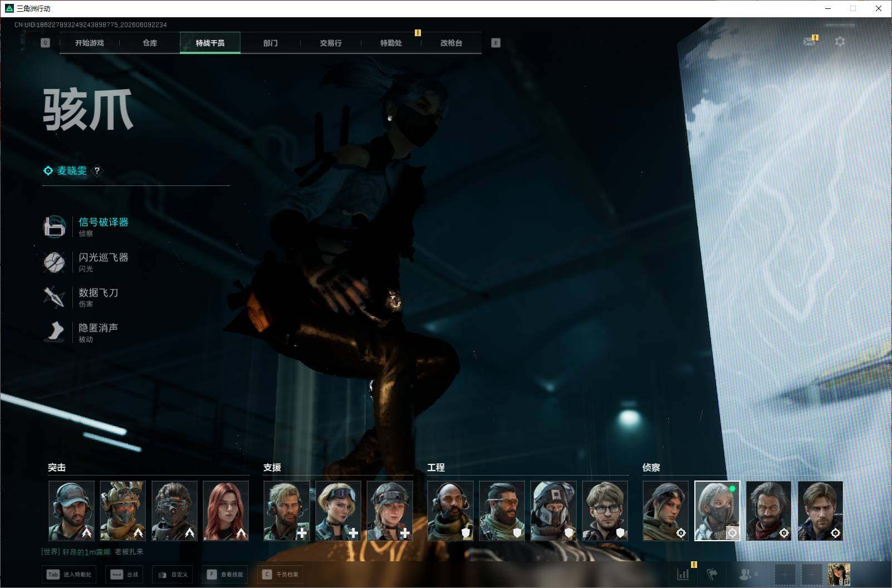Click the 进入特勤处 button
Viewport: 892px width, 588px height.
[x=68, y=575]
